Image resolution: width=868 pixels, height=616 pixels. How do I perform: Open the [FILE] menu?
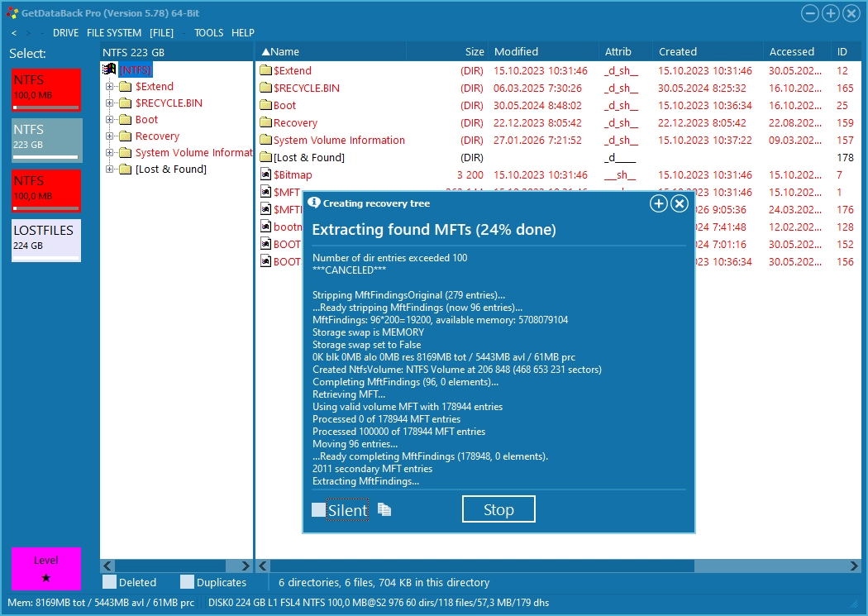point(161,33)
